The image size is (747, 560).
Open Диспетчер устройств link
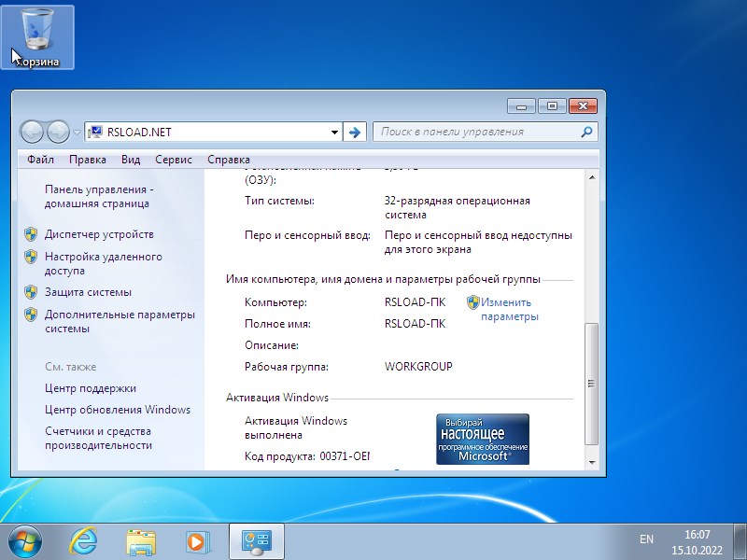[99, 234]
